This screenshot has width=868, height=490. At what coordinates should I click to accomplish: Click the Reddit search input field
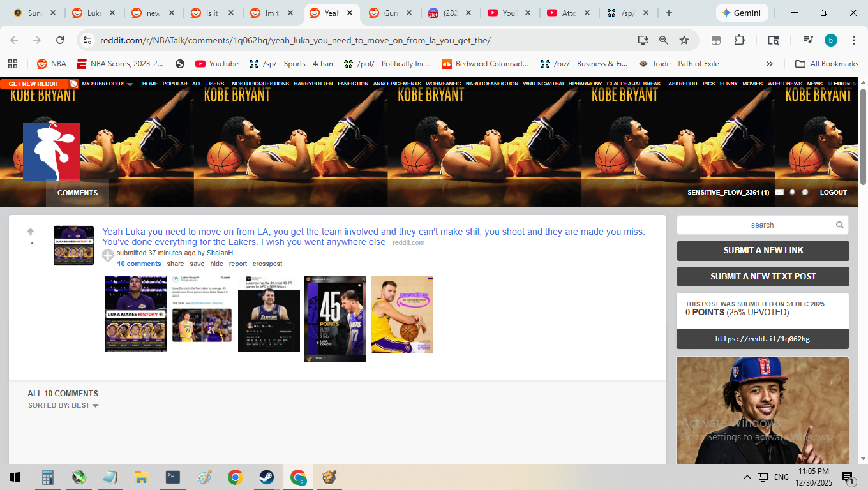pos(762,225)
